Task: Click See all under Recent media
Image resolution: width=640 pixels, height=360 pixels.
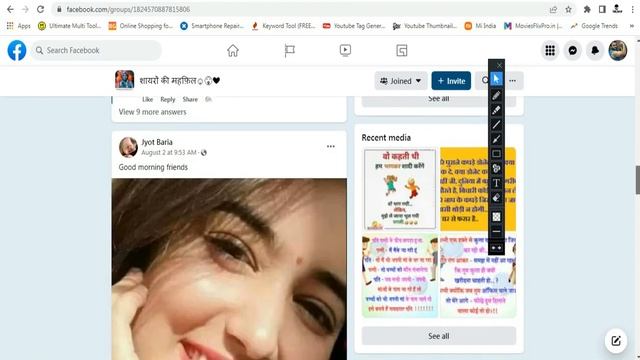Action: point(439,336)
